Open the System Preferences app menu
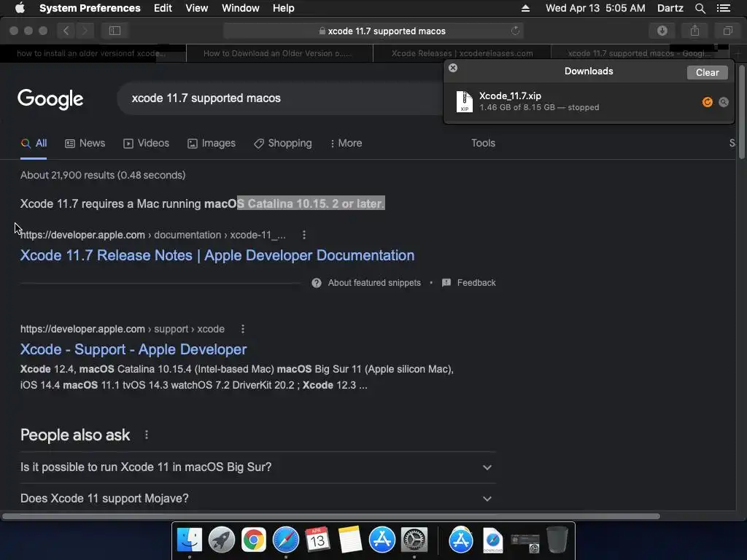The height and width of the screenshot is (560, 747). coord(90,8)
